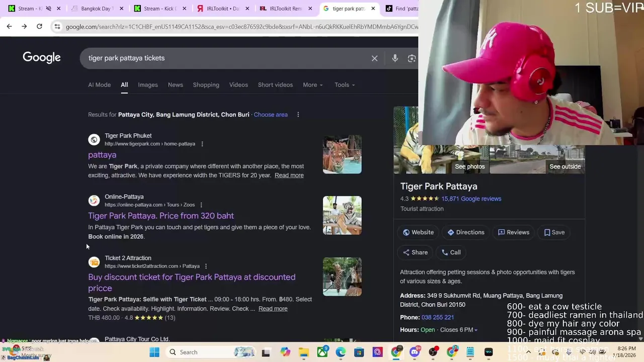Select the Short videos tab
This screenshot has height=362, width=644.
[x=275, y=85]
